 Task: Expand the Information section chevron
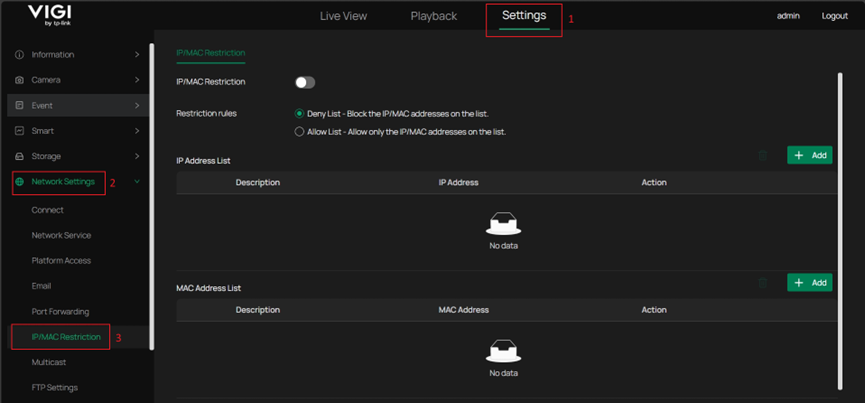coord(137,55)
